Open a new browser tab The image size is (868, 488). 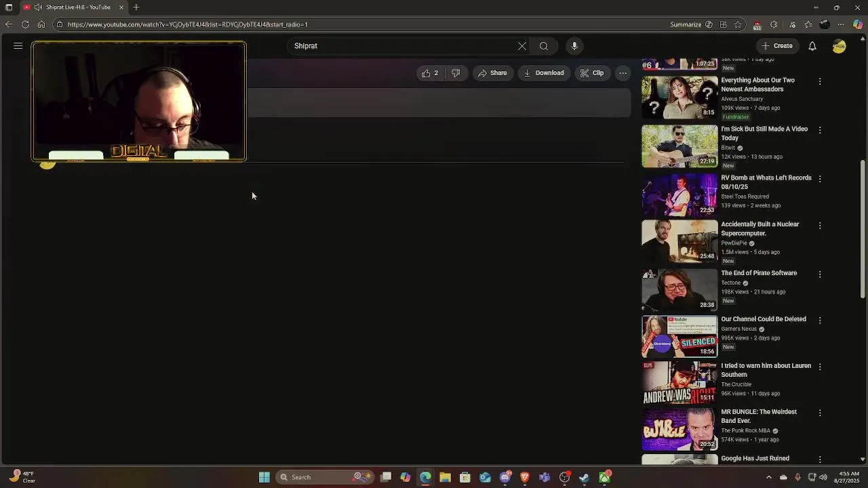tap(136, 7)
